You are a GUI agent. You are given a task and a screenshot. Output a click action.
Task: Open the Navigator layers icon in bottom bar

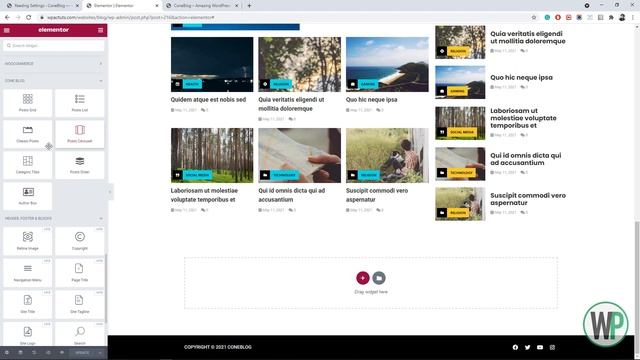pyautogui.click(x=20, y=353)
